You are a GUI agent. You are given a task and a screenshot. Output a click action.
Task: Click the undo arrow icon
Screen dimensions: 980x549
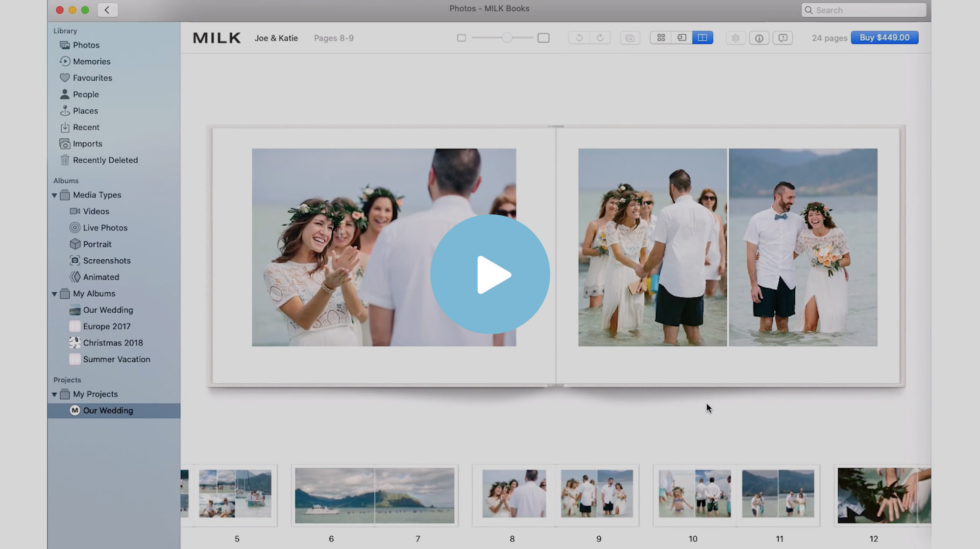point(578,37)
